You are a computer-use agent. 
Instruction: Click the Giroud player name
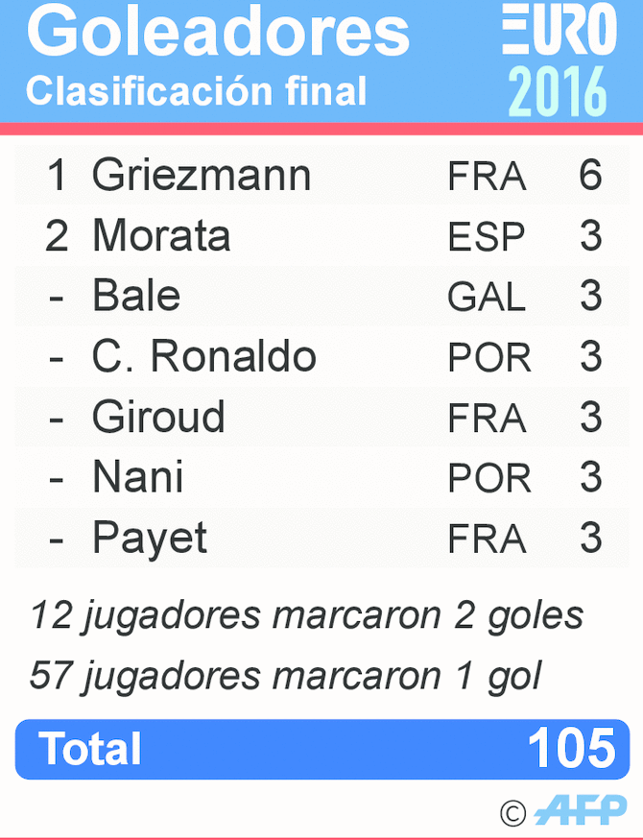click(158, 417)
